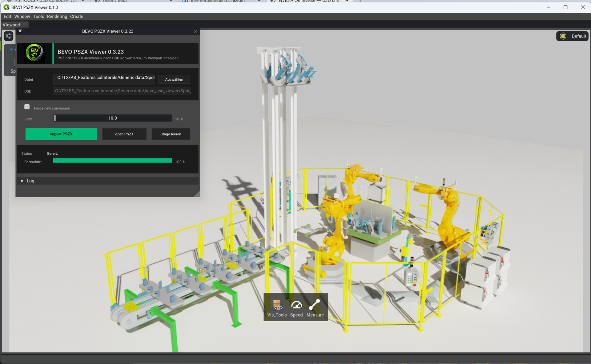This screenshot has width=591, height=364.
Task: Click the '10 %' light percentage label
Action: 179,119
